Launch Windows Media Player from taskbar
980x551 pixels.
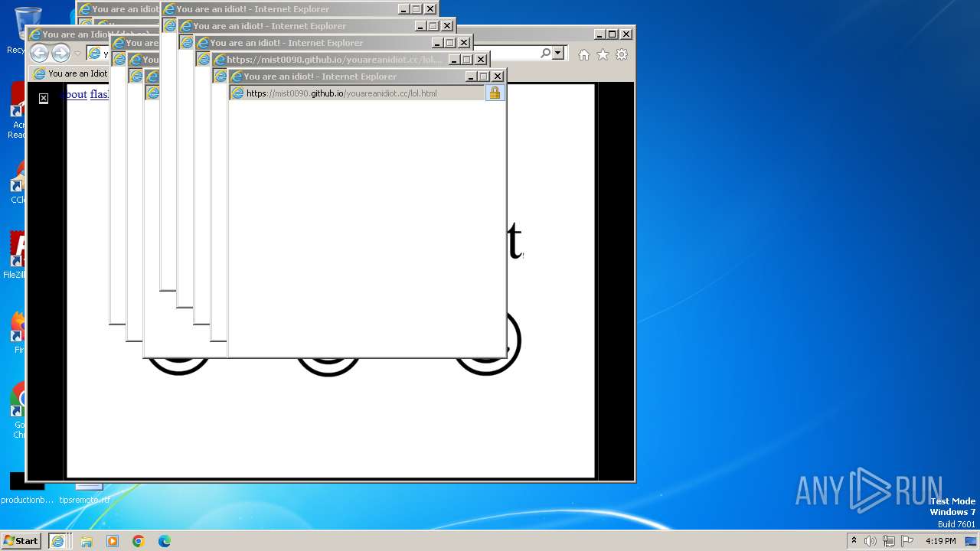pyautogui.click(x=113, y=541)
